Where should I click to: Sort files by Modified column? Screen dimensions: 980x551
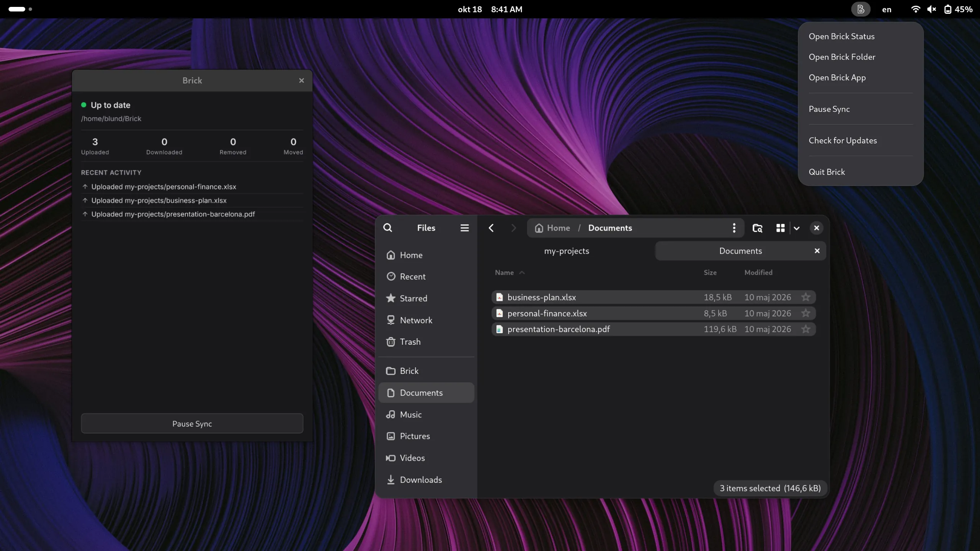tap(758, 272)
